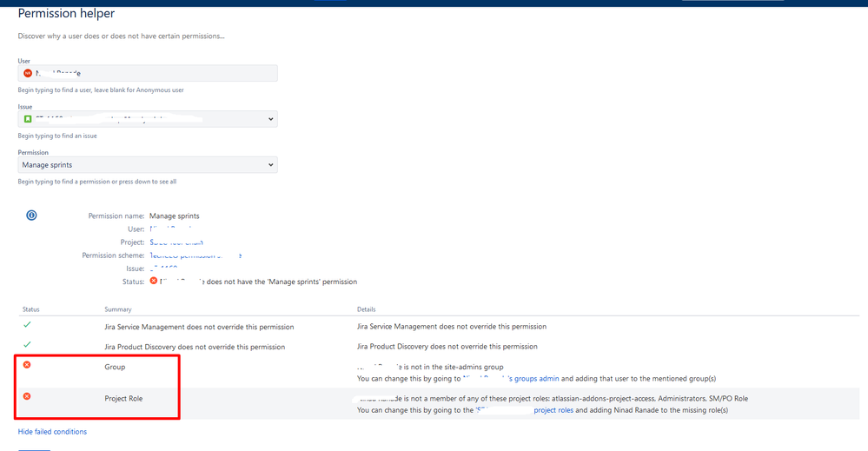Open the Issue key link in summary
Viewport: 868px width, 451px height.
(163, 269)
